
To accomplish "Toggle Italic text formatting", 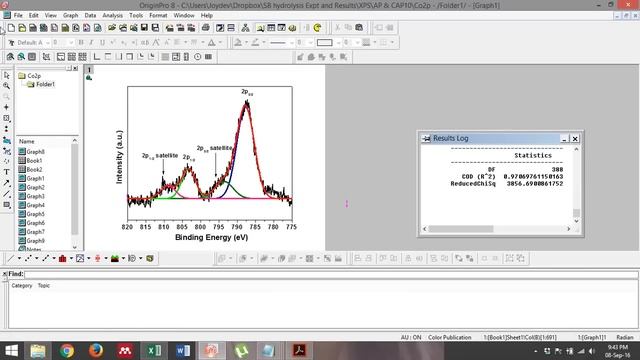I will [x=91, y=42].
